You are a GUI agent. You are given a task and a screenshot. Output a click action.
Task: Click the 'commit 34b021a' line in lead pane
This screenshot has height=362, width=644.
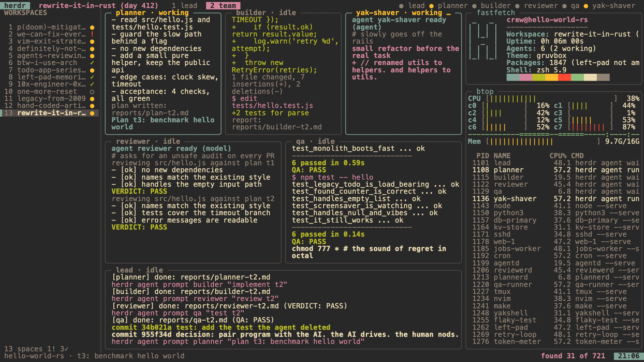(x=221, y=327)
